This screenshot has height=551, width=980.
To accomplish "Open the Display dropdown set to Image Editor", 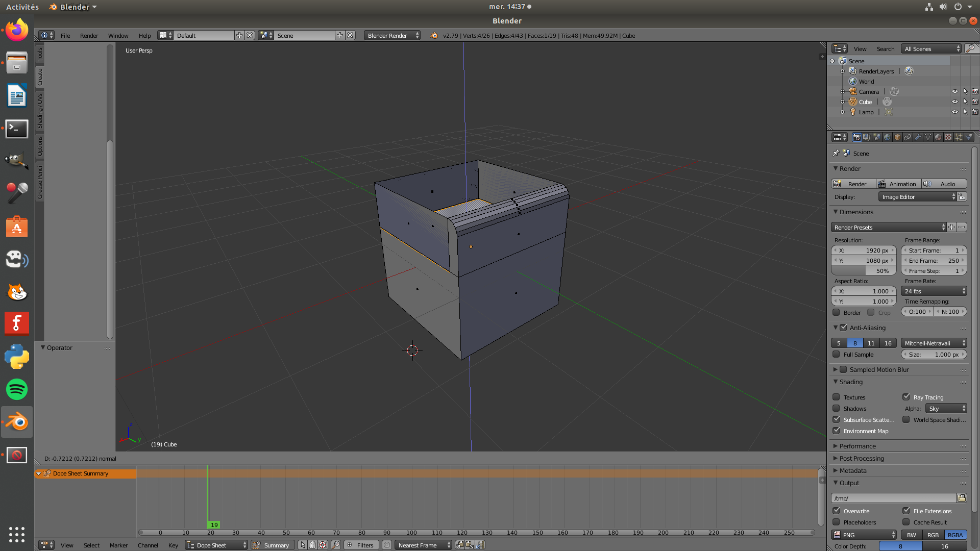I will point(917,196).
